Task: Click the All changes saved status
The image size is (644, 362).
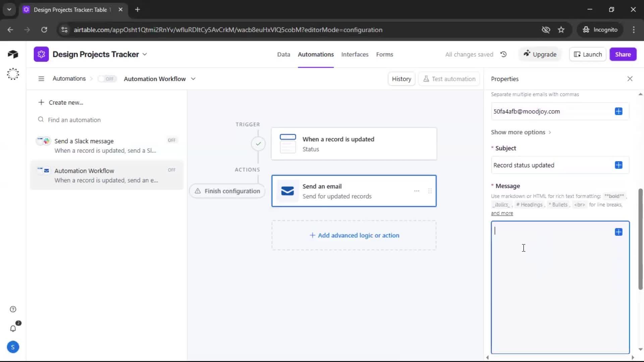Action: click(x=469, y=54)
